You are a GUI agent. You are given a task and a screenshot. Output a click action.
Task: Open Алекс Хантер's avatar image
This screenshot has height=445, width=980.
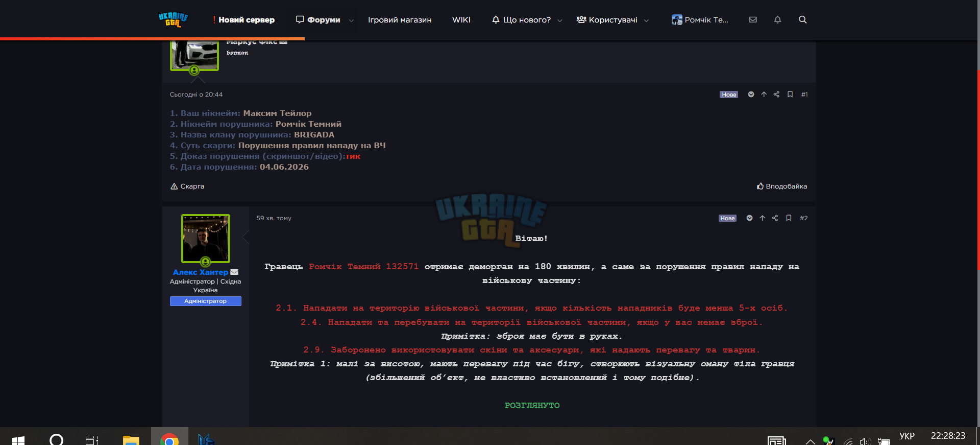click(x=206, y=239)
